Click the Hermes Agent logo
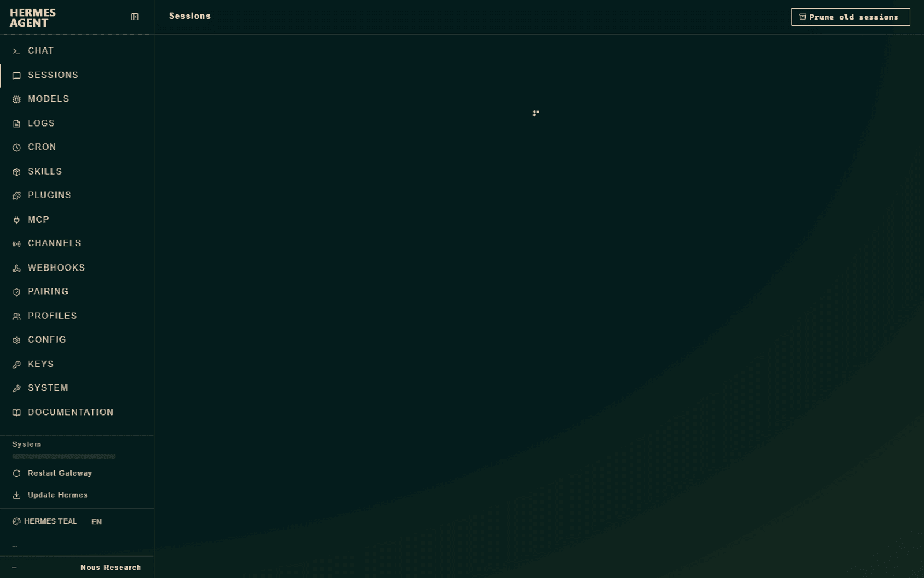The image size is (924, 578). 33,18
